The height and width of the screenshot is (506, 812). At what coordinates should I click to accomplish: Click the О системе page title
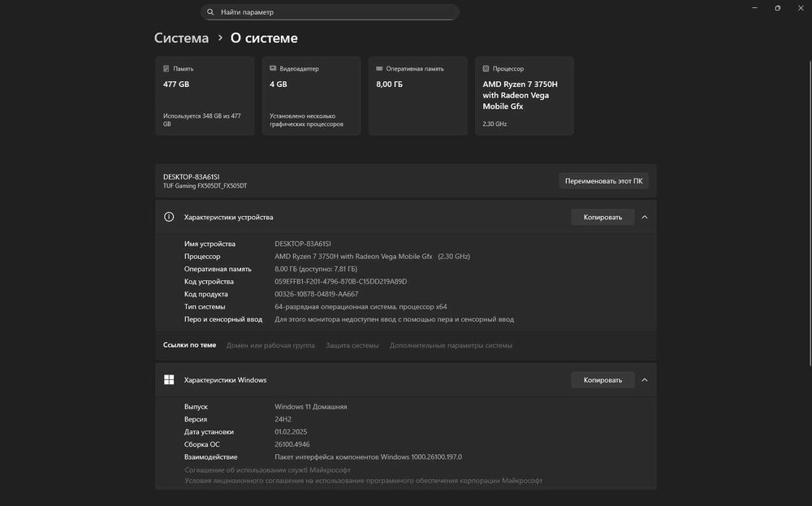(x=264, y=38)
